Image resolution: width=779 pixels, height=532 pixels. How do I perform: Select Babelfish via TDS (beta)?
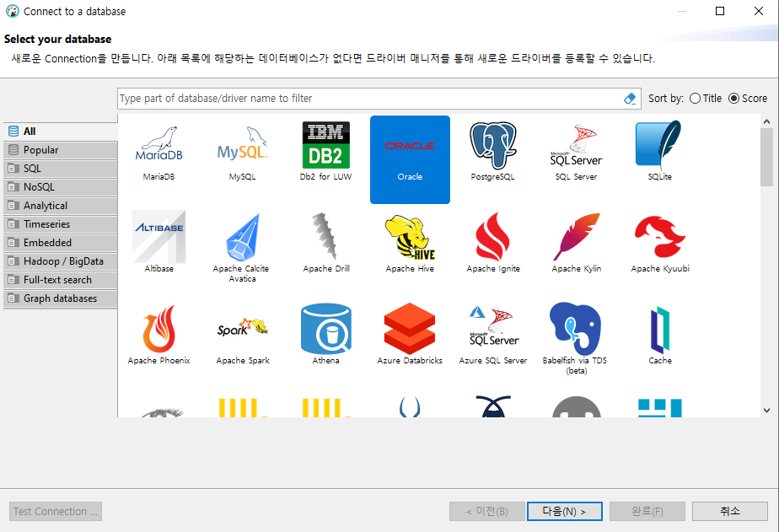(575, 329)
